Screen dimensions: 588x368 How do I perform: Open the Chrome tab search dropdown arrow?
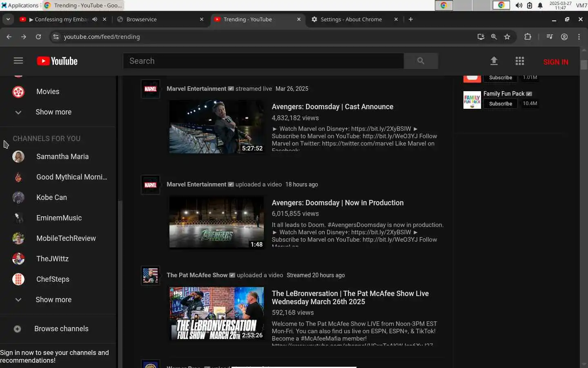pos(8,19)
